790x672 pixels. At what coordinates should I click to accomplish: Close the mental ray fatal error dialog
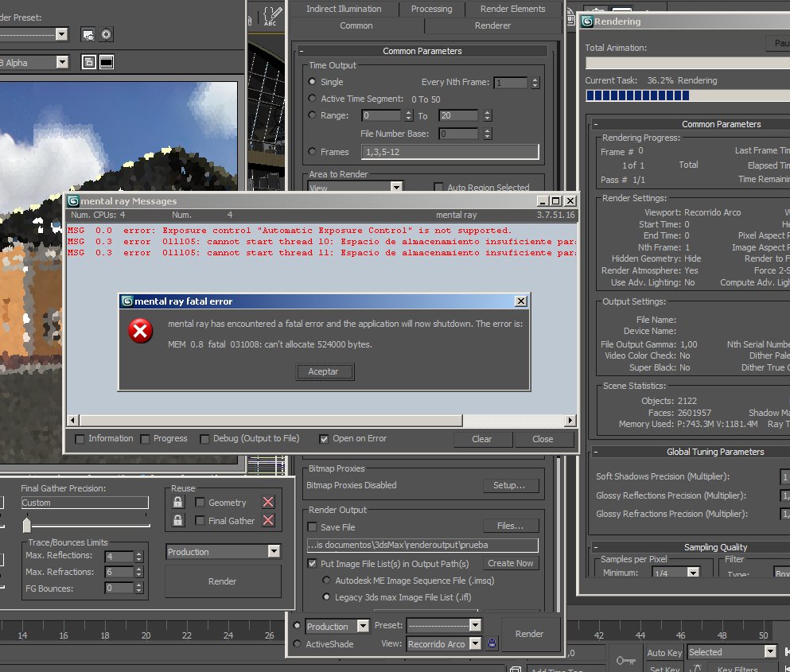point(521,301)
